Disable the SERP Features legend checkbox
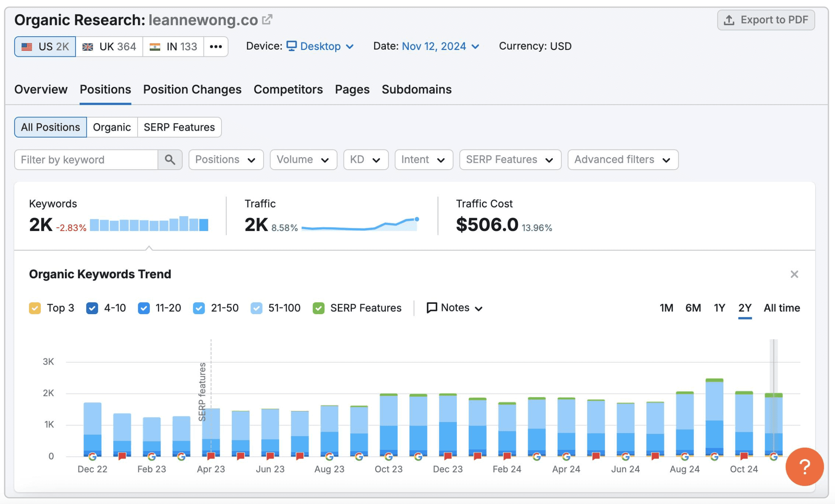The height and width of the screenshot is (504, 835). (x=318, y=308)
